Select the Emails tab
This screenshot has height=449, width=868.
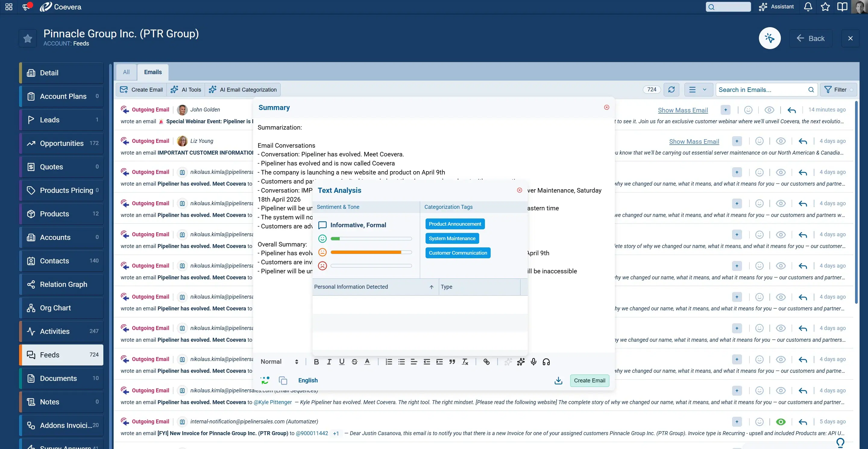coord(153,72)
